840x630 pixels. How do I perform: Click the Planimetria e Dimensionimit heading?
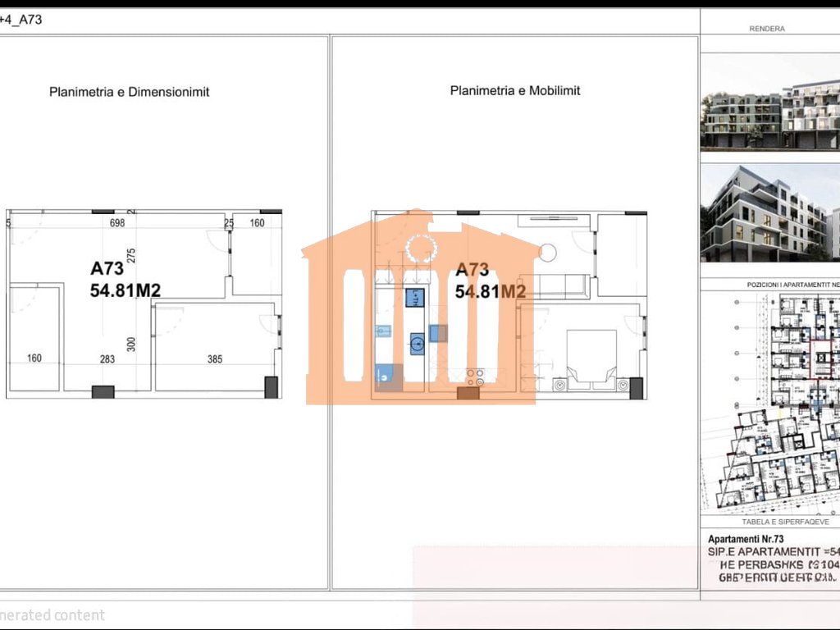[x=129, y=92]
